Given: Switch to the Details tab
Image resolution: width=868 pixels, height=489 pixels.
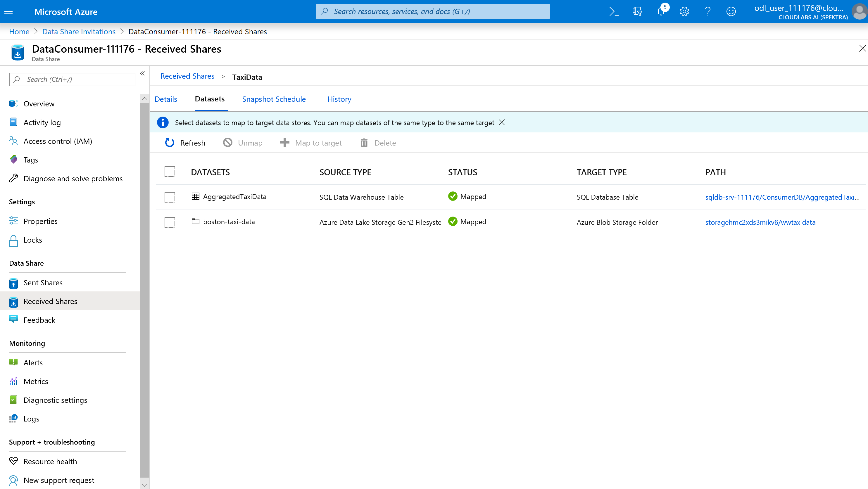Looking at the screenshot, I should point(166,99).
